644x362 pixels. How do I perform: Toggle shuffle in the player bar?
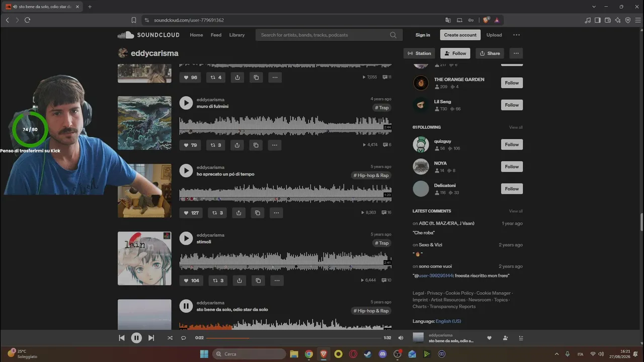click(x=170, y=338)
